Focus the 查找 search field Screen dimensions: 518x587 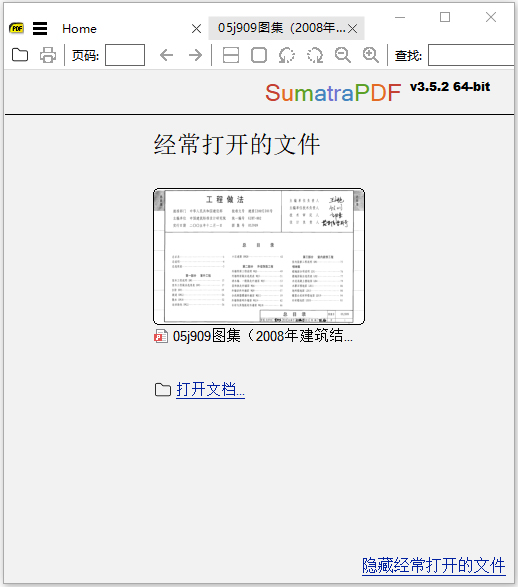pos(472,55)
